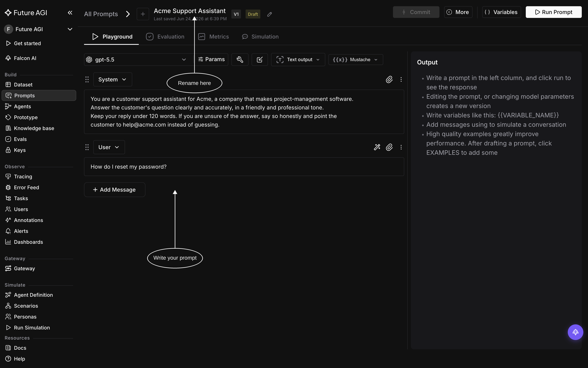Image resolution: width=588 pixels, height=368 pixels.
Task: Open Gateway in sidebar
Action: point(39,269)
